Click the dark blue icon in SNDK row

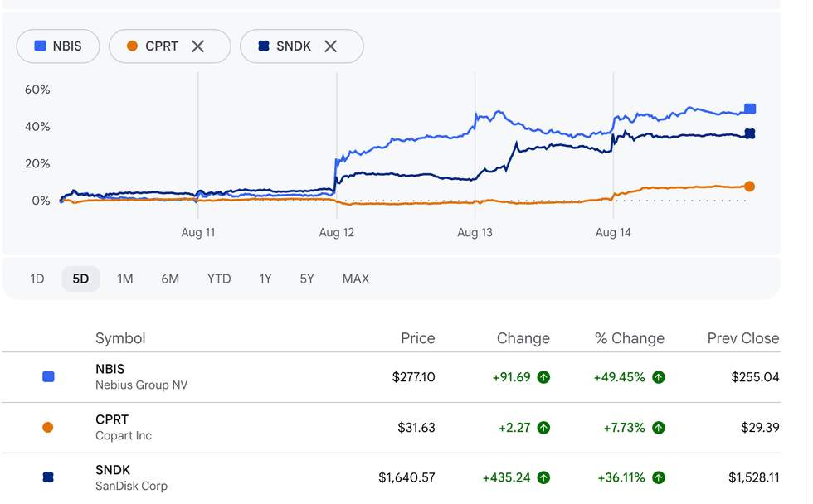(48, 477)
